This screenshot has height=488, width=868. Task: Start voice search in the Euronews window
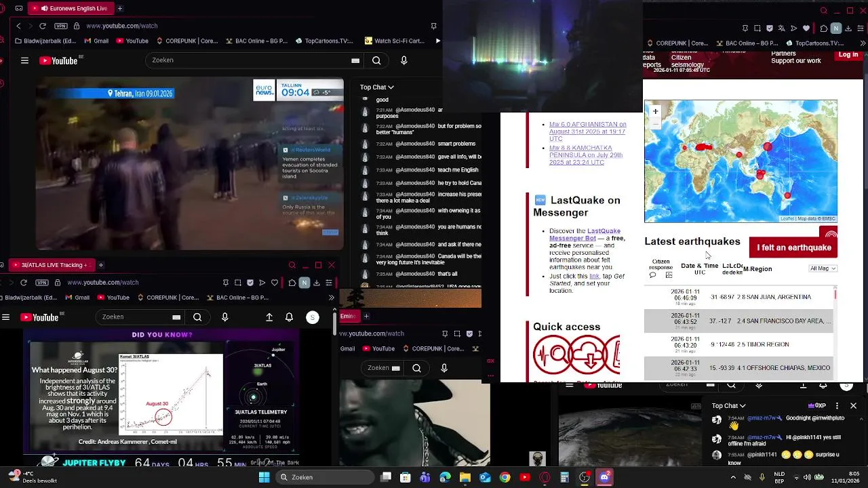pyautogui.click(x=404, y=60)
